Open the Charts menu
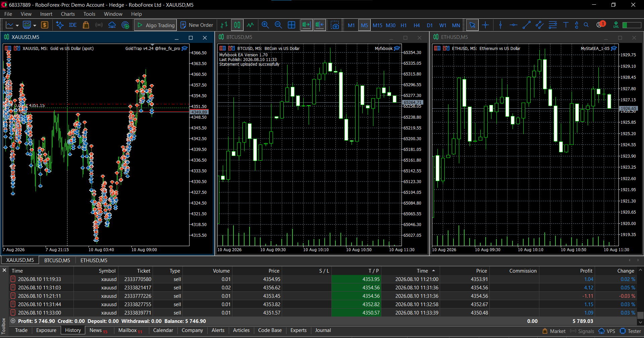Screen dimensions: 644x338 pyautogui.click(x=68, y=14)
